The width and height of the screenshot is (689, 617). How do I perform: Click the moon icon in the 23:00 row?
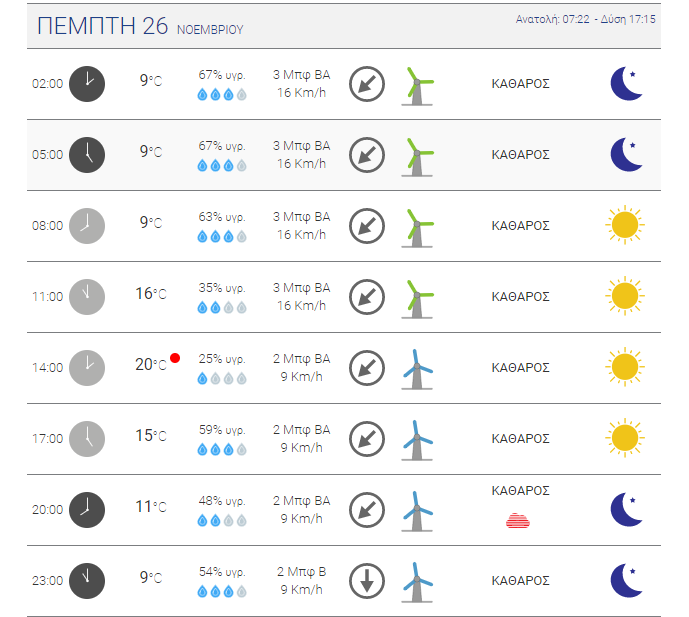pyautogui.click(x=626, y=580)
